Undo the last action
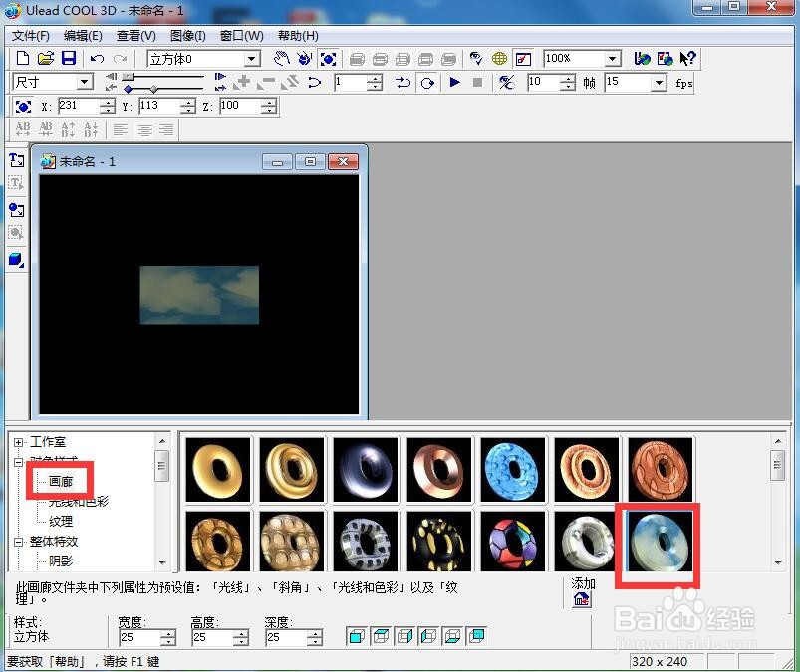This screenshot has height=672, width=800. [x=97, y=59]
